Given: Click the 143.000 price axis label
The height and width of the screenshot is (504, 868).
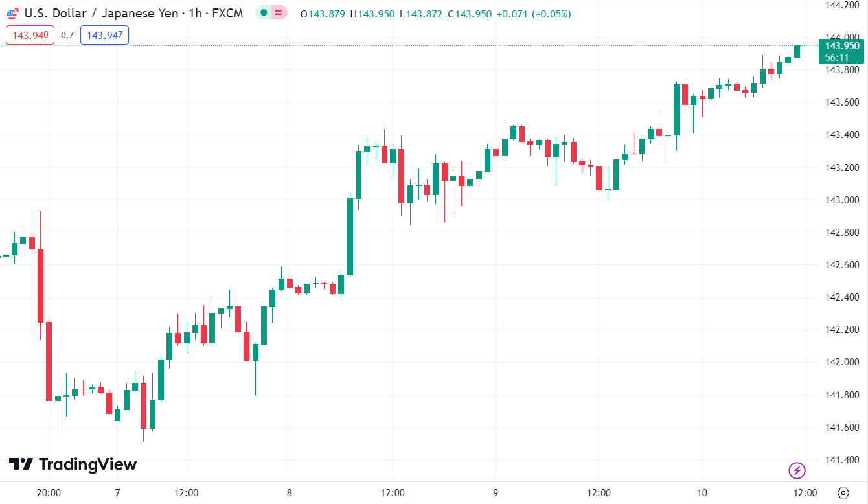Looking at the screenshot, I should click(842, 200).
